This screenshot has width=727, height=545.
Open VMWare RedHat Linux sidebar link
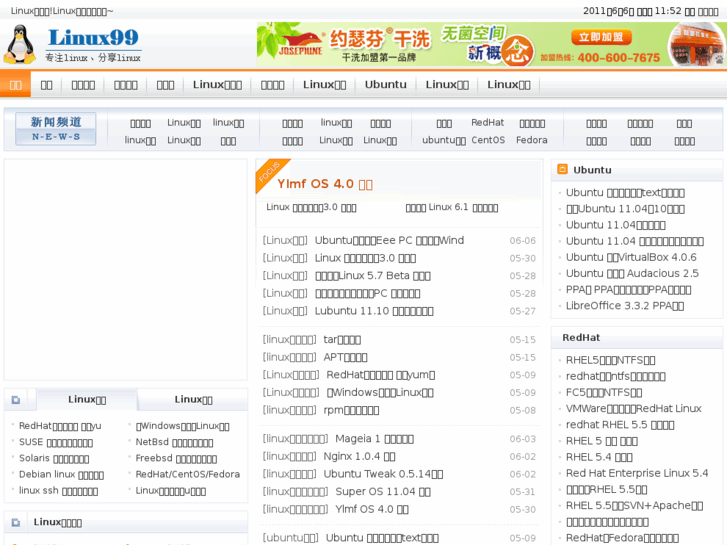pyautogui.click(x=633, y=409)
